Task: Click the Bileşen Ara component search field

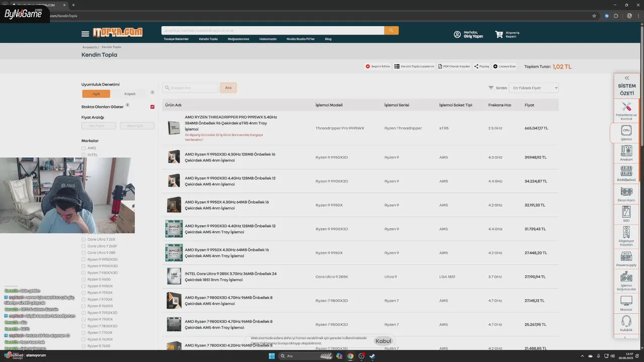Action: click(x=190, y=87)
